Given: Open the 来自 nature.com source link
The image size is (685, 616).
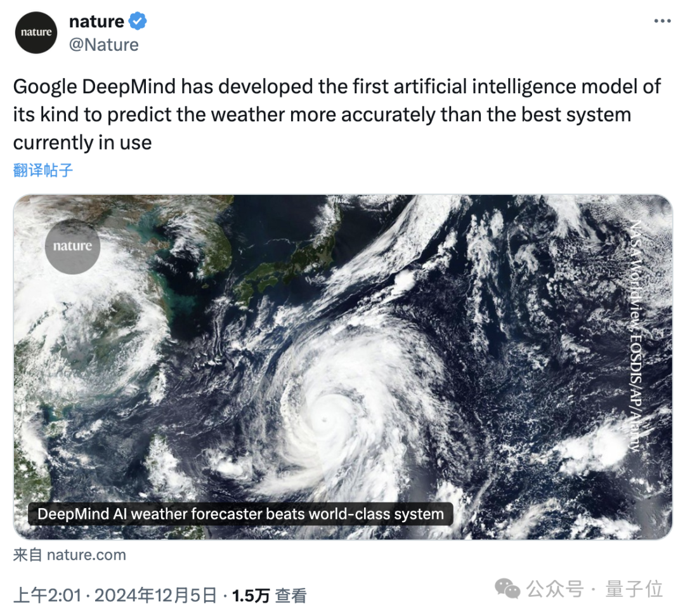Looking at the screenshot, I should [x=70, y=555].
